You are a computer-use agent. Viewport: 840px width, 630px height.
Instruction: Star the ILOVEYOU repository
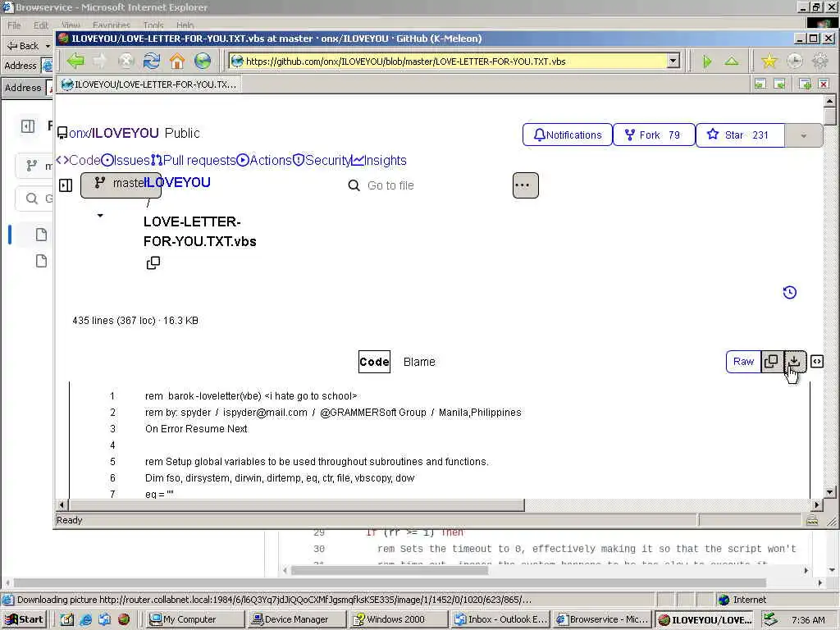741,135
